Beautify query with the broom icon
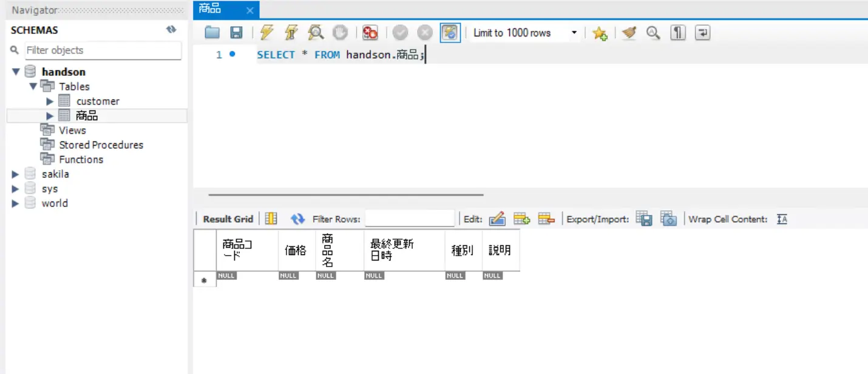 click(629, 33)
